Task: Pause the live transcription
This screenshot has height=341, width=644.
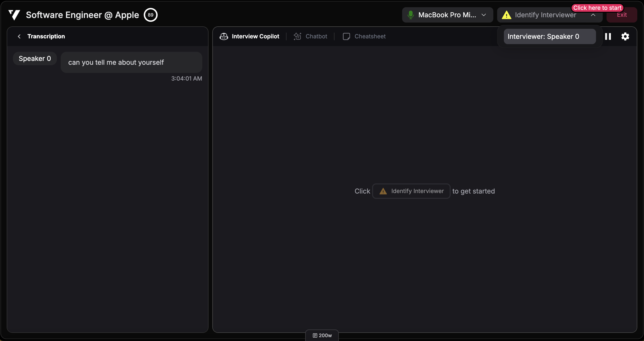Action: tap(608, 36)
